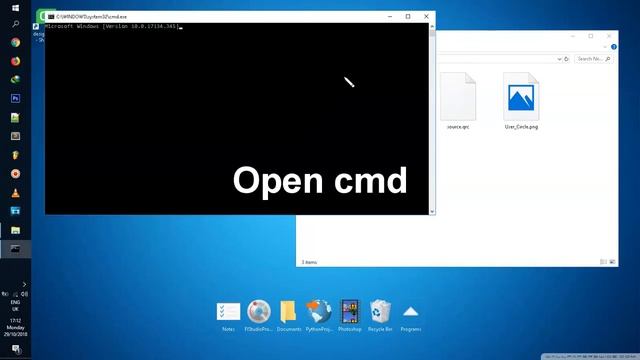
Task: Show hidden tray icons chevron
Action: pos(24,284)
